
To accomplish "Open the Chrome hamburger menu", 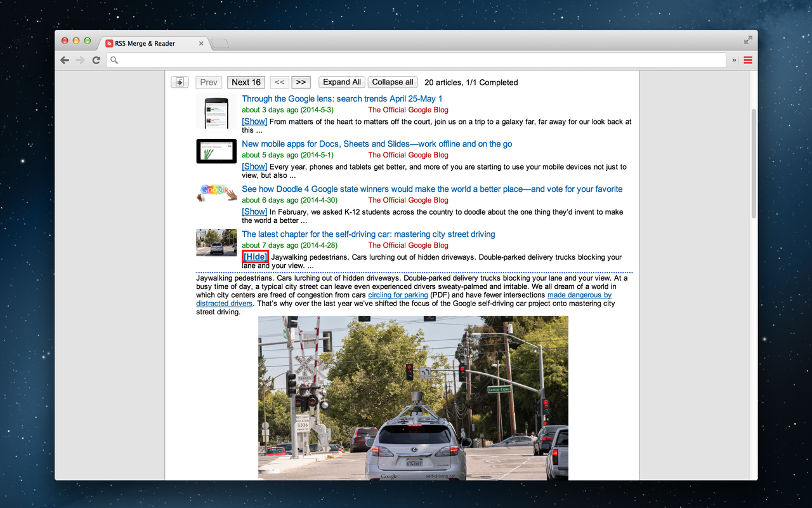I will (x=748, y=60).
